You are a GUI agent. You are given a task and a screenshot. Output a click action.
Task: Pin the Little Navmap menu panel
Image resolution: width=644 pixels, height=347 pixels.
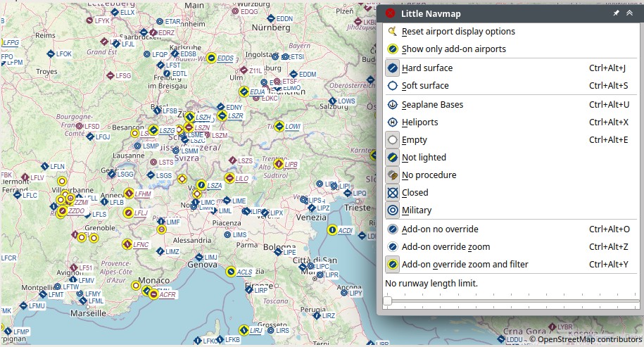point(616,13)
